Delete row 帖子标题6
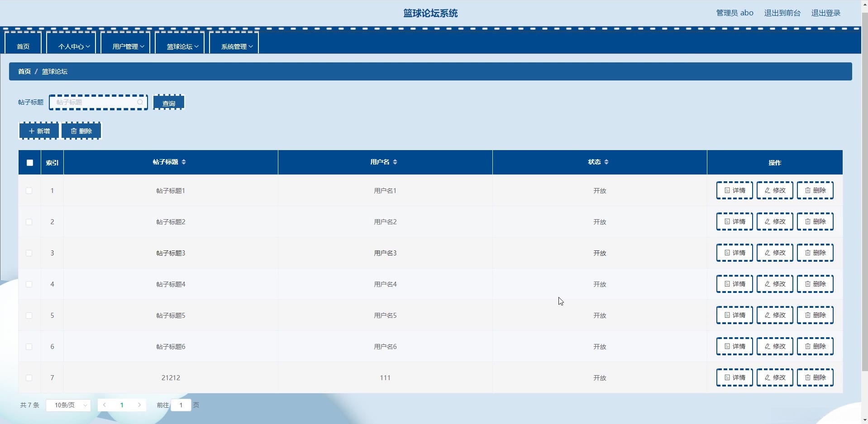 pos(815,346)
